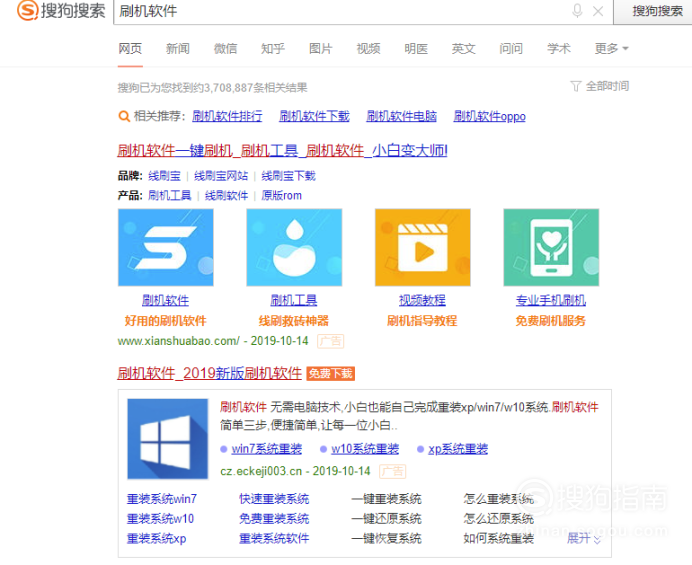692x565 pixels.
Task: Click the orange video tutorial thumbnail
Action: tap(423, 247)
